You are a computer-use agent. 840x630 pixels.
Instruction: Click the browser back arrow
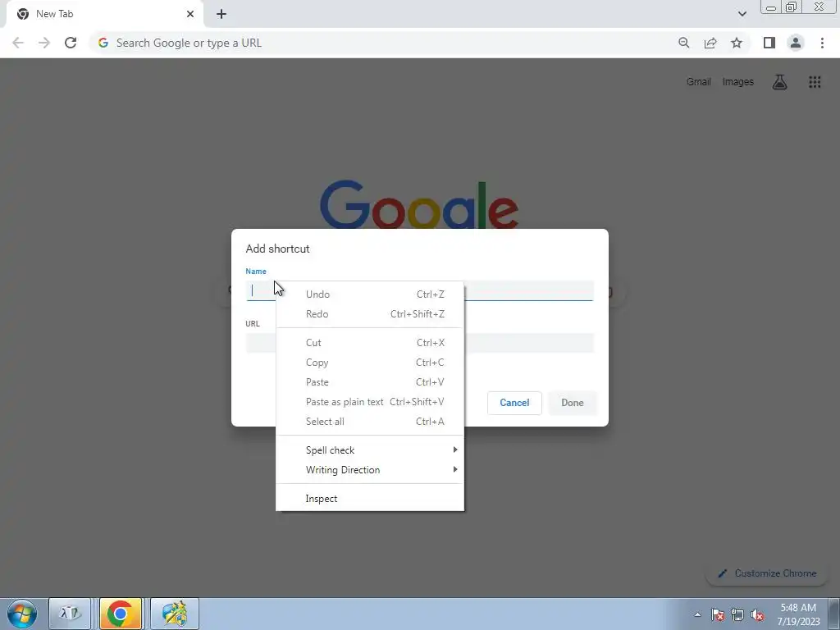click(18, 43)
